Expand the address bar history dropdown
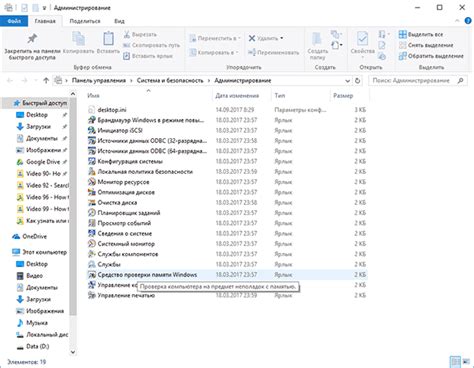 (347, 81)
